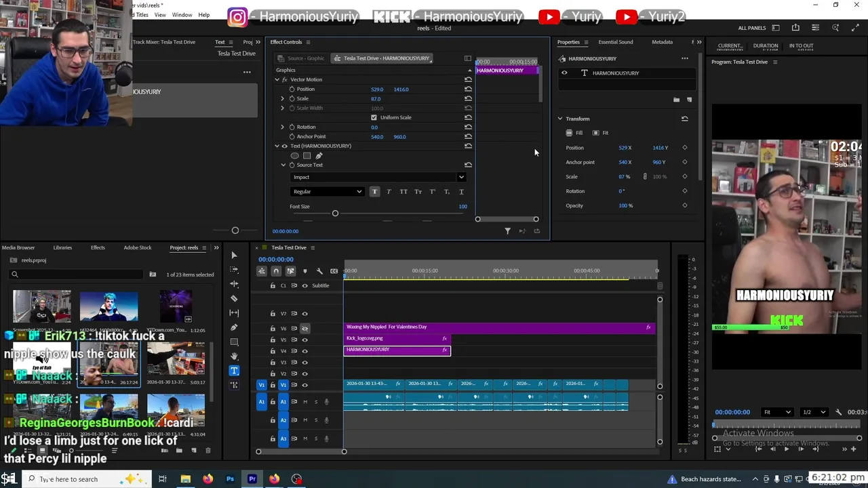The width and height of the screenshot is (868, 488).
Task: Click the timeline captions CC icon
Action: click(334, 271)
